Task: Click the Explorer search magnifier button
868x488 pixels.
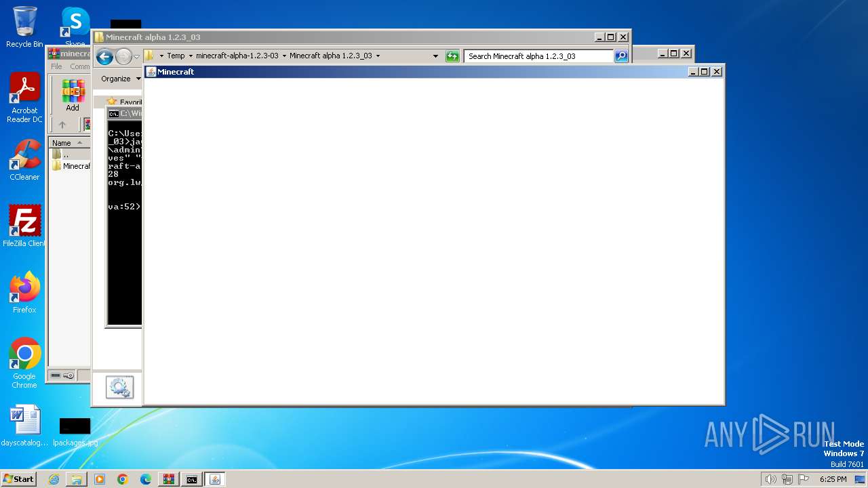Action: coord(621,56)
